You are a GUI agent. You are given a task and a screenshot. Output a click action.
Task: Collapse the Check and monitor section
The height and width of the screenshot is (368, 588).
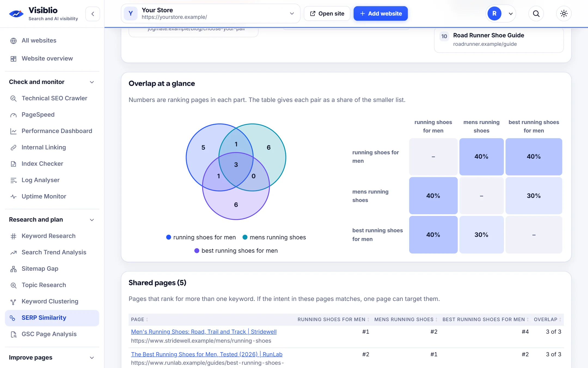(x=52, y=82)
